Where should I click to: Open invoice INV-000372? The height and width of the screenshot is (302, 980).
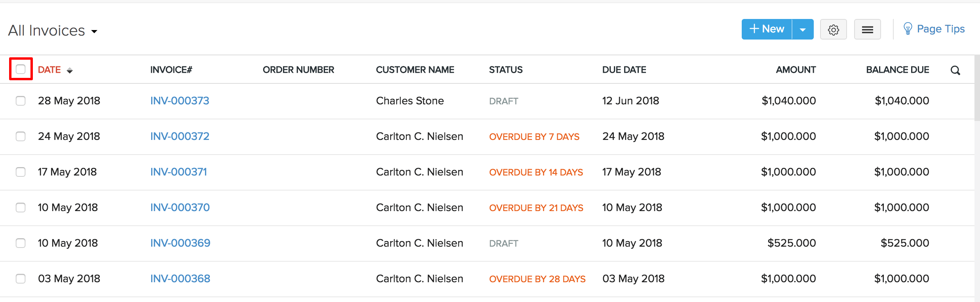pyautogui.click(x=179, y=136)
